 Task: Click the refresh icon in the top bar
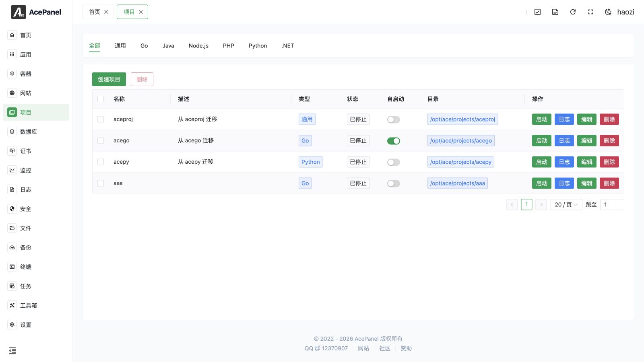click(x=573, y=12)
